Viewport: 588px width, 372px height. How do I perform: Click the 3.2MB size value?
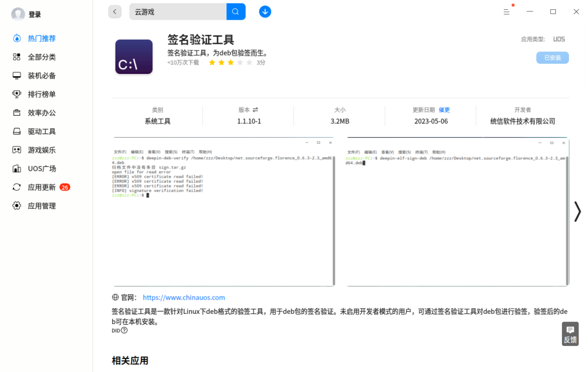pyautogui.click(x=340, y=121)
